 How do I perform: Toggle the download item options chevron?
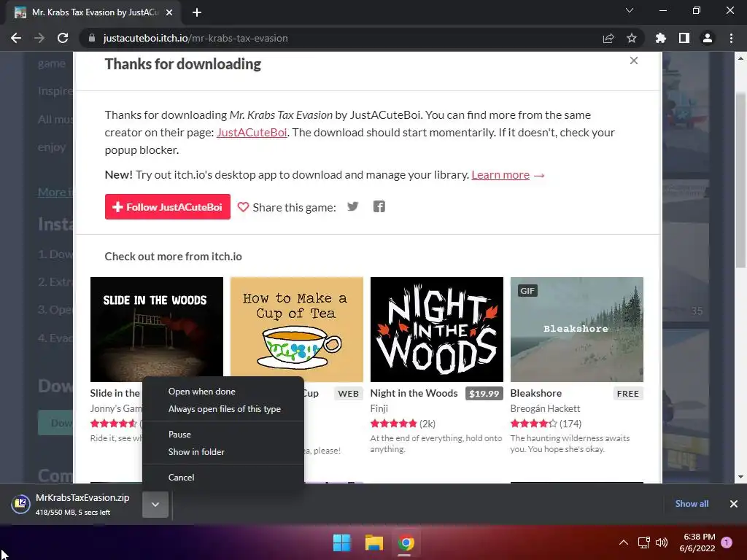[x=155, y=505]
